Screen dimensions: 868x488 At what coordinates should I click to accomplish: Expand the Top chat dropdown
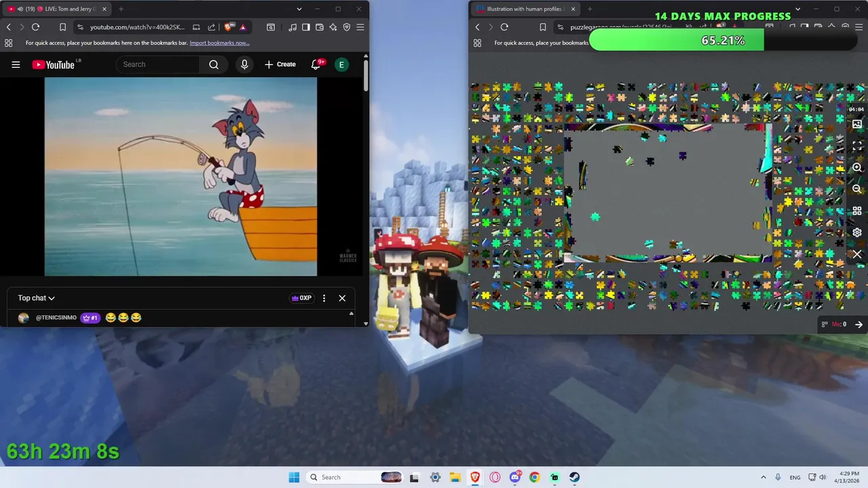tap(37, 298)
